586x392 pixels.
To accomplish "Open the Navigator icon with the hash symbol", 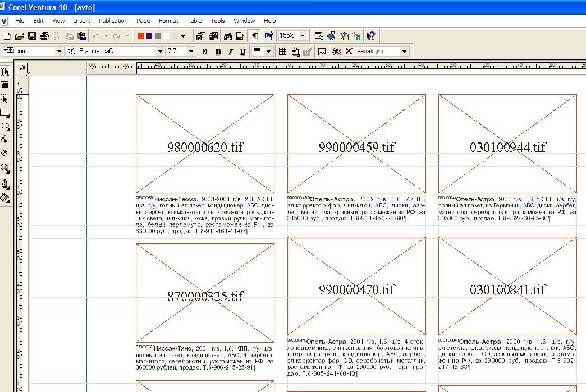I will click(269, 36).
